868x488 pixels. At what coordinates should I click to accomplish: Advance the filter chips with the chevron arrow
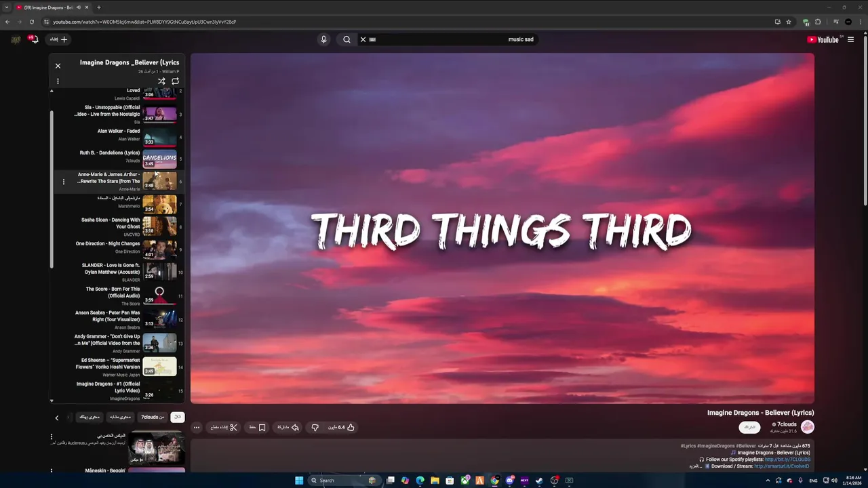point(57,418)
